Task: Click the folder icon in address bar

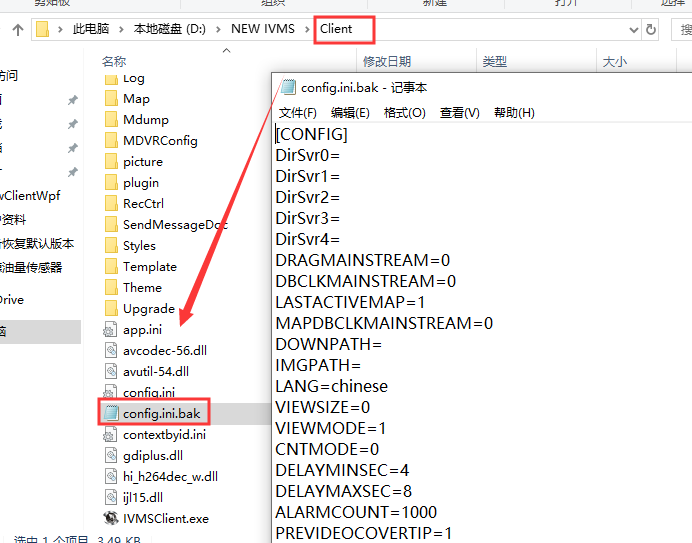Action: 42,29
